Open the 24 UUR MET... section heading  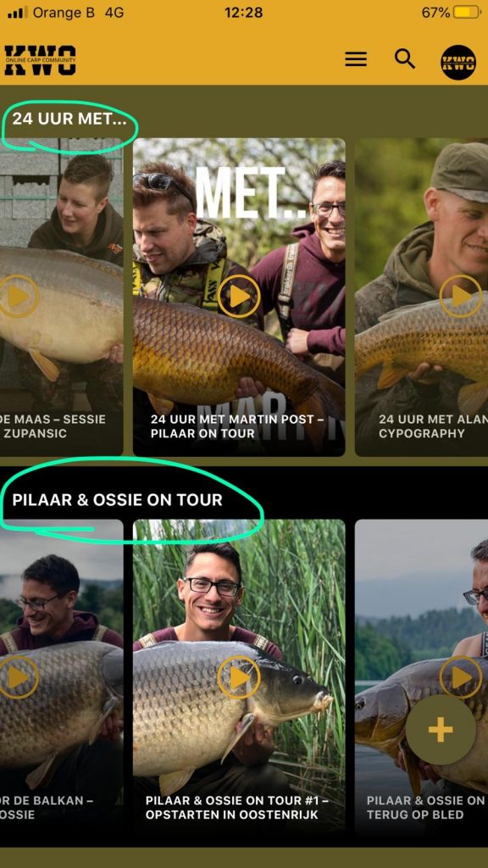click(69, 119)
